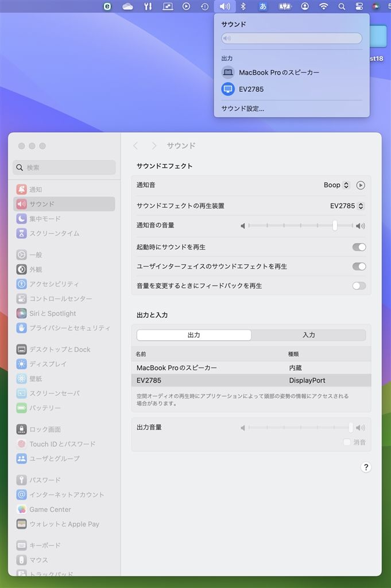Click the 検索 search field in System Settings
Viewport: 391px width, 588px height.
64,168
